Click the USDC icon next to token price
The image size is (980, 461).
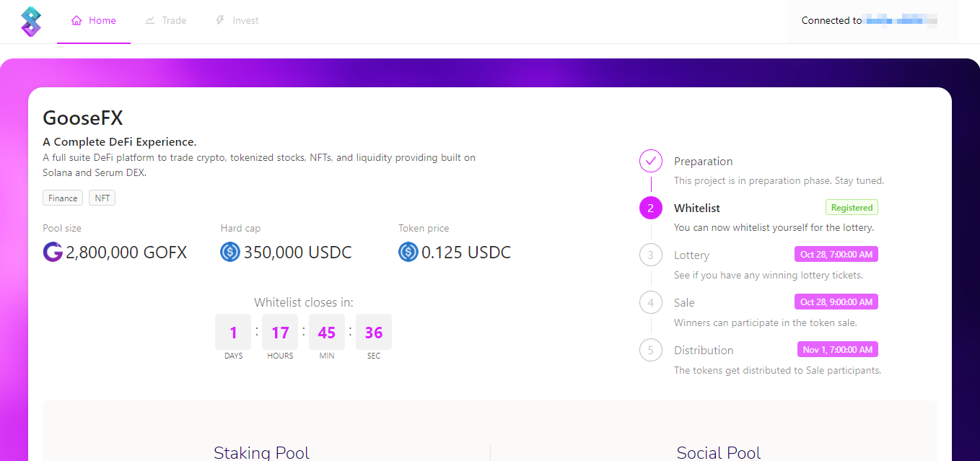tap(408, 252)
